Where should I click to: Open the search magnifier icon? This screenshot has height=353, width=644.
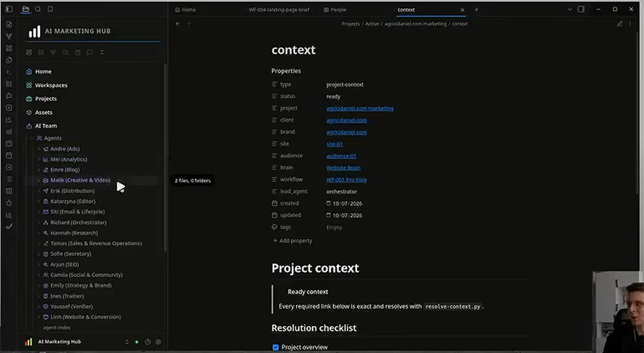coord(38,9)
